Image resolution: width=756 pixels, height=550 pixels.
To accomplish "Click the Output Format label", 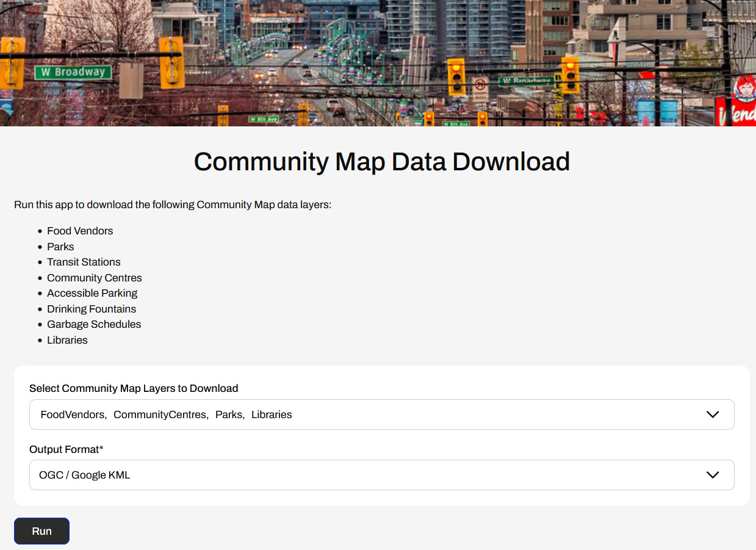I will (66, 449).
